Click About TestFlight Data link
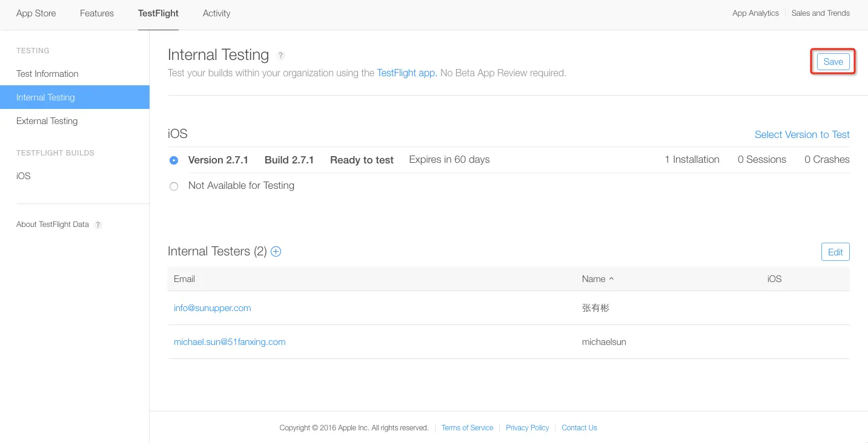The image size is (868, 443). tap(53, 225)
